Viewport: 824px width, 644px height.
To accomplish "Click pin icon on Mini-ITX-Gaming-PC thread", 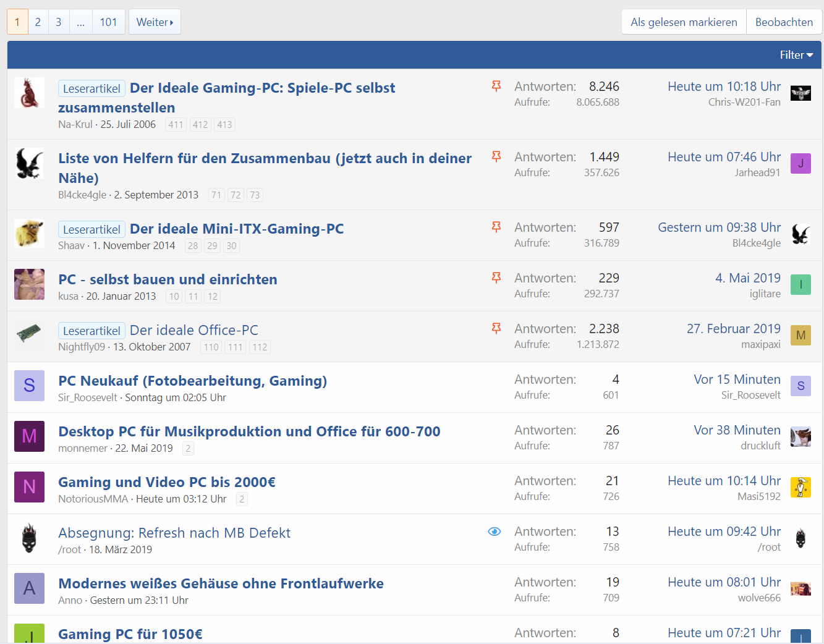I will 496,227.
